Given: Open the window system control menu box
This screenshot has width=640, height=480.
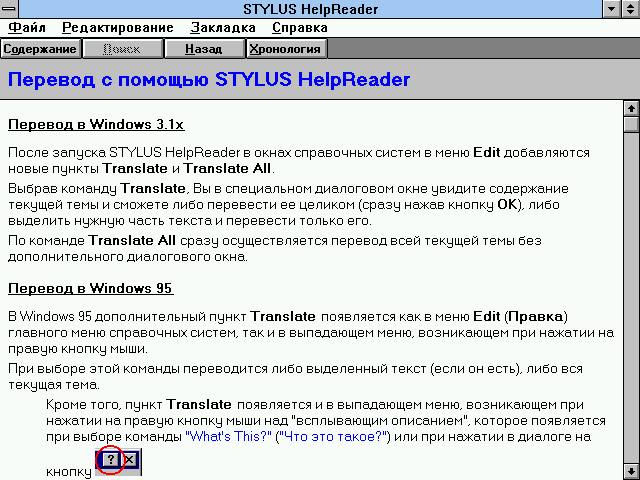Looking at the screenshot, I should 9,9.
